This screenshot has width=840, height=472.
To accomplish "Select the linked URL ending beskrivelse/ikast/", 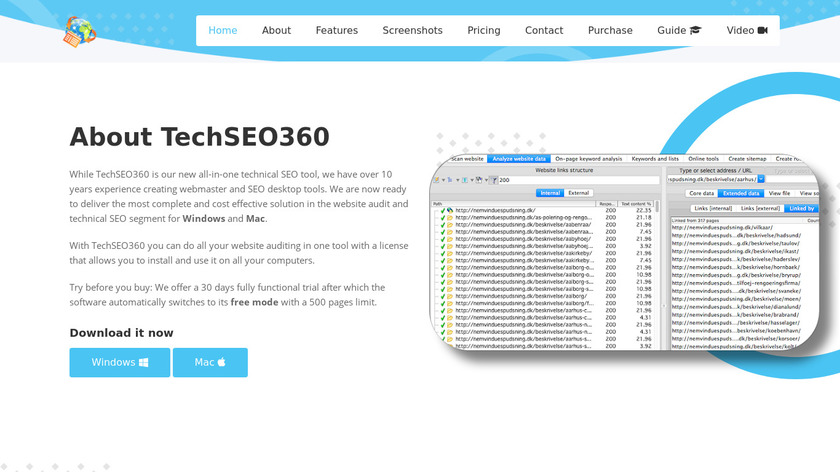I will click(x=735, y=251).
